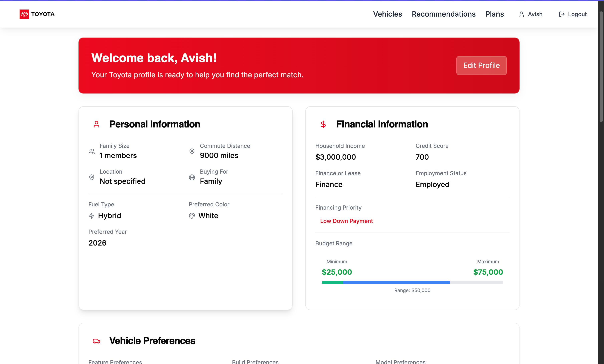Viewport: 604px width, 364px height.
Task: Go to Recommendations page
Action: tap(443, 14)
